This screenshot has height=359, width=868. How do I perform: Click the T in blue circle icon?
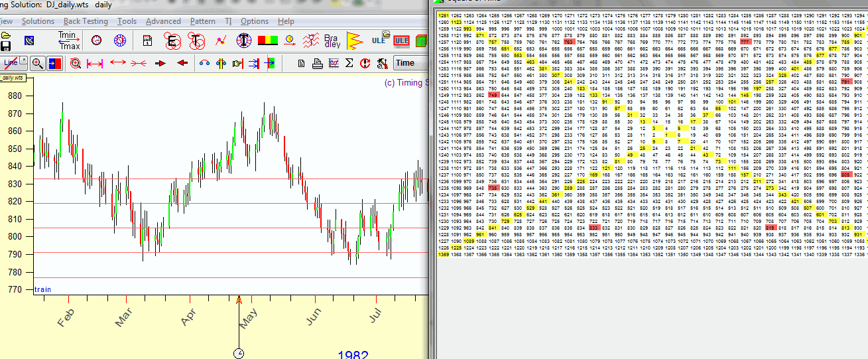(x=245, y=40)
